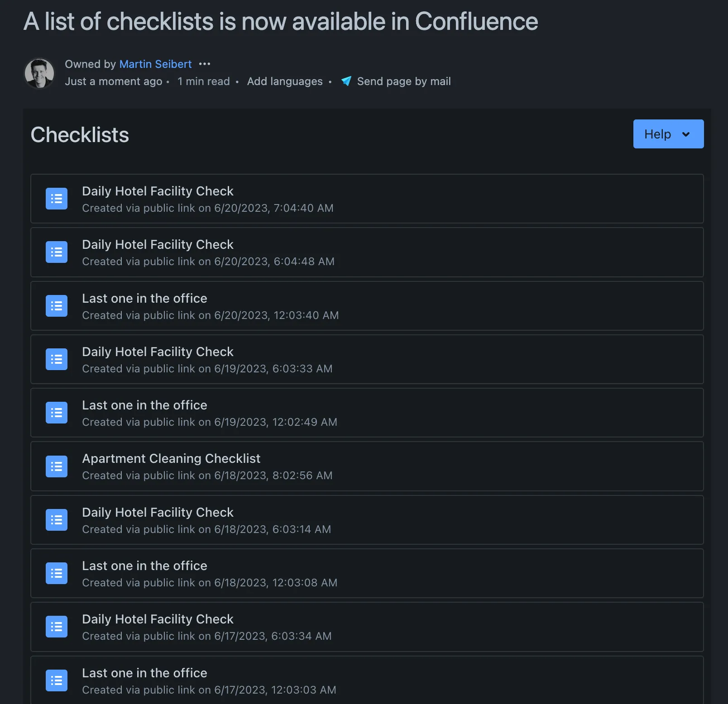Image resolution: width=728 pixels, height=704 pixels.
Task: Open the three-dot owner options menu
Action: click(205, 64)
